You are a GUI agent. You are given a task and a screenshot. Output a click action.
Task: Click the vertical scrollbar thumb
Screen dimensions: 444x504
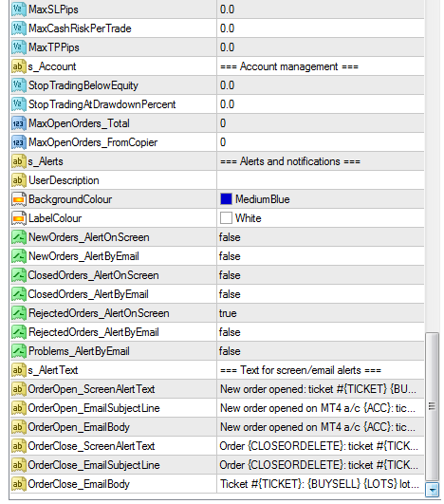click(432, 406)
